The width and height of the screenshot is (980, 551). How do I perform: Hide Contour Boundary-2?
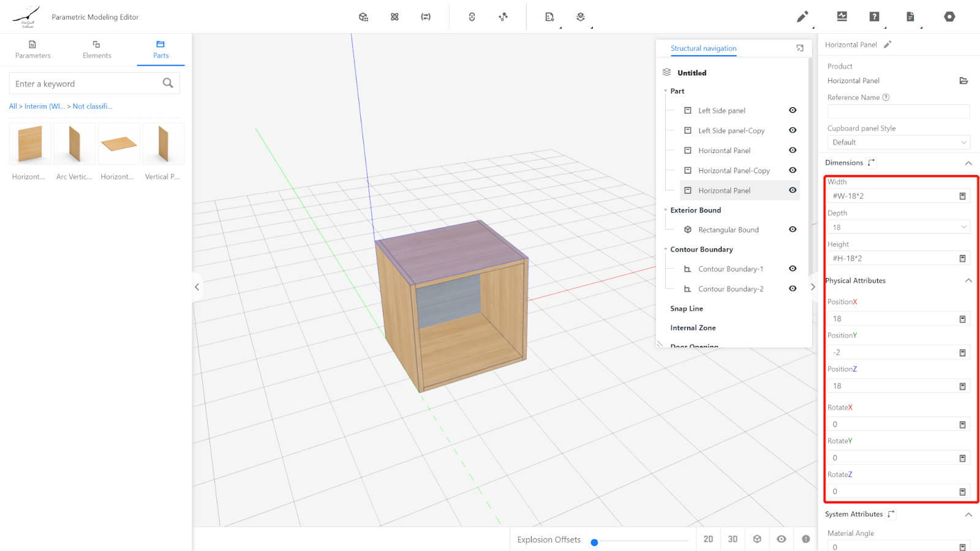(793, 289)
